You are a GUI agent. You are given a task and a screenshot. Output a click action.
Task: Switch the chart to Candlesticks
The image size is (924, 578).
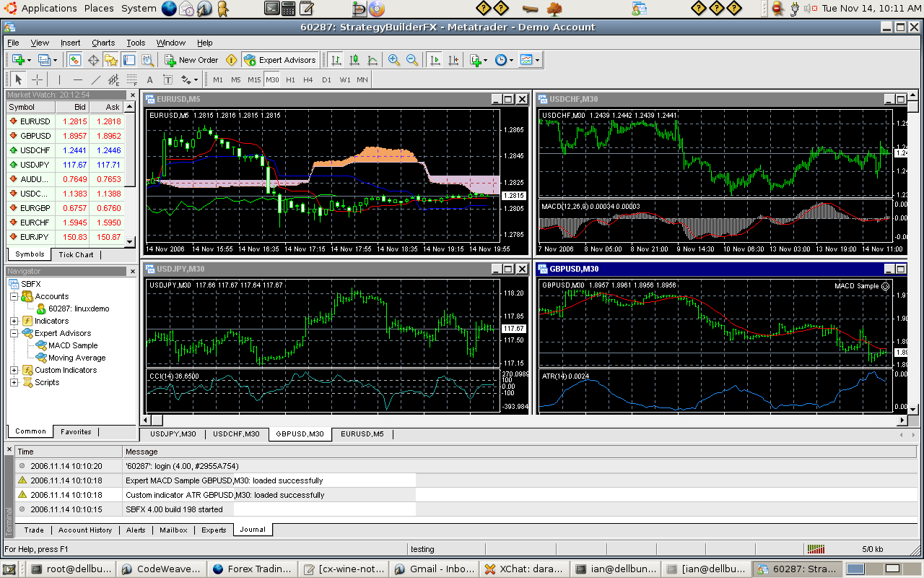[355, 60]
